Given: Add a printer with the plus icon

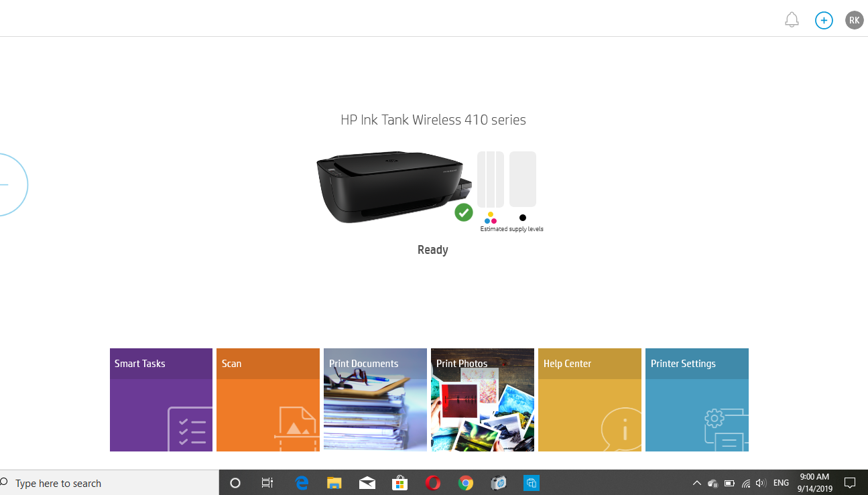Looking at the screenshot, I should (824, 20).
